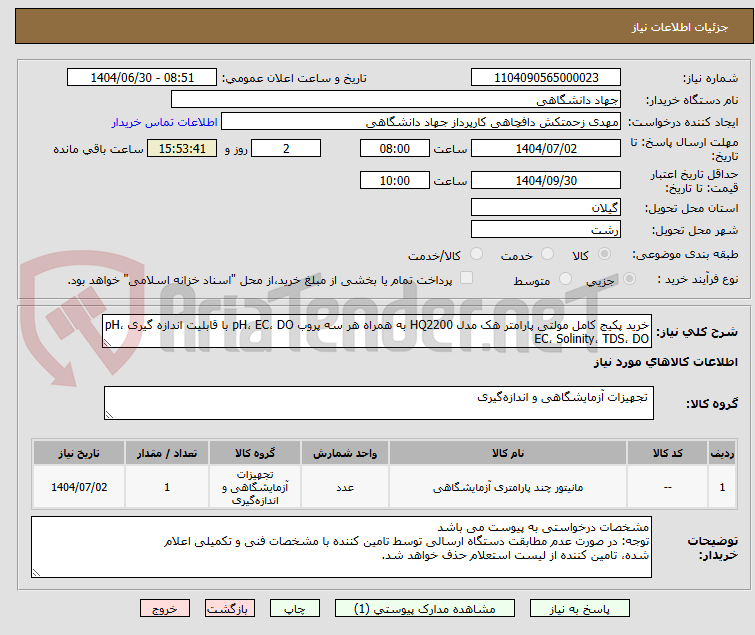Viewport: 755px width, 635px height.
Task: Click the general description text area HQ2200
Action: click(x=377, y=331)
